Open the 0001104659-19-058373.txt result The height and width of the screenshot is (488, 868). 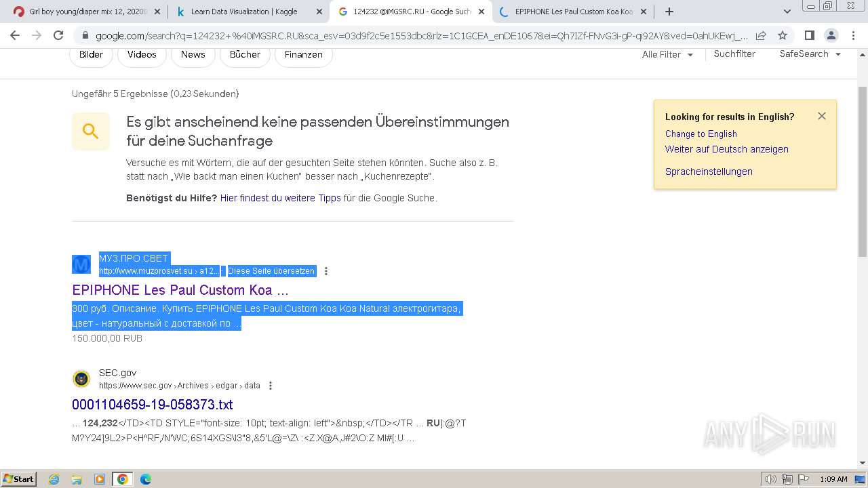pos(153,405)
